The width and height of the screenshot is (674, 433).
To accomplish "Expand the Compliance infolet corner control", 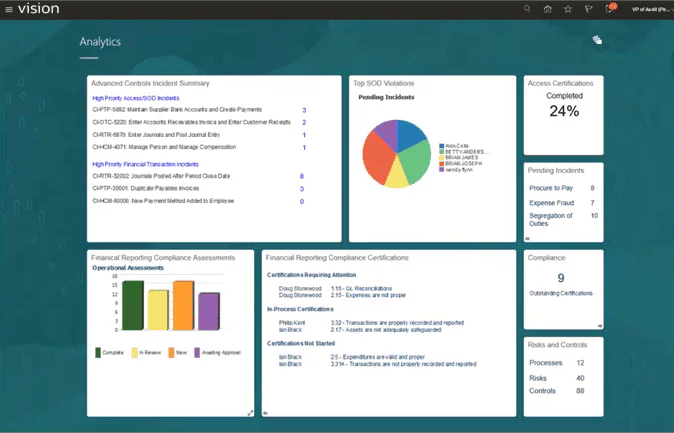I will 600,325.
